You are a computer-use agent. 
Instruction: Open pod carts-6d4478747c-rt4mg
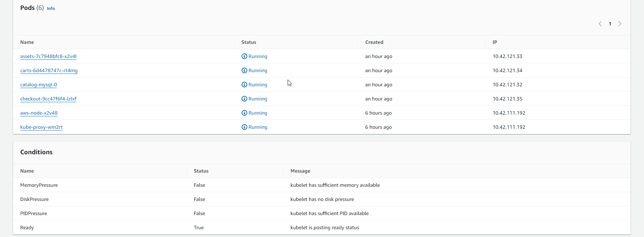click(x=49, y=70)
